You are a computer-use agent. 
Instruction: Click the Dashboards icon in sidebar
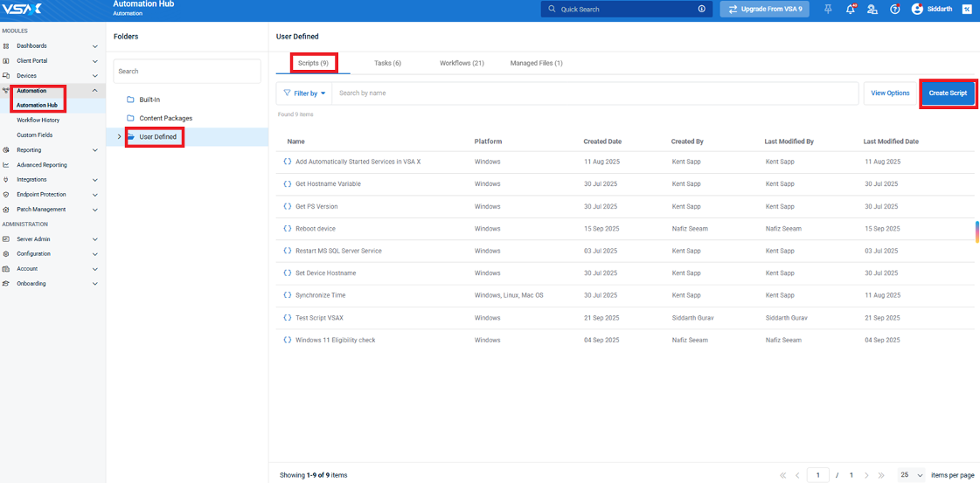6,46
